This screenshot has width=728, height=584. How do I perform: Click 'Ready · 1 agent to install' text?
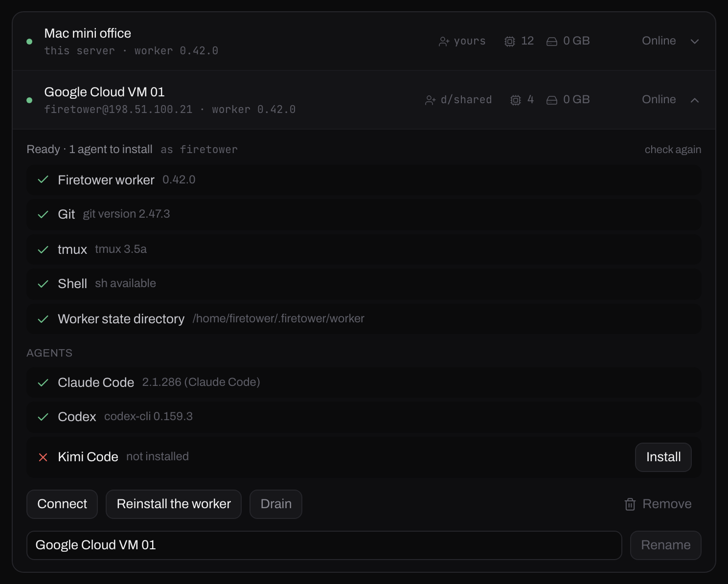(x=90, y=150)
